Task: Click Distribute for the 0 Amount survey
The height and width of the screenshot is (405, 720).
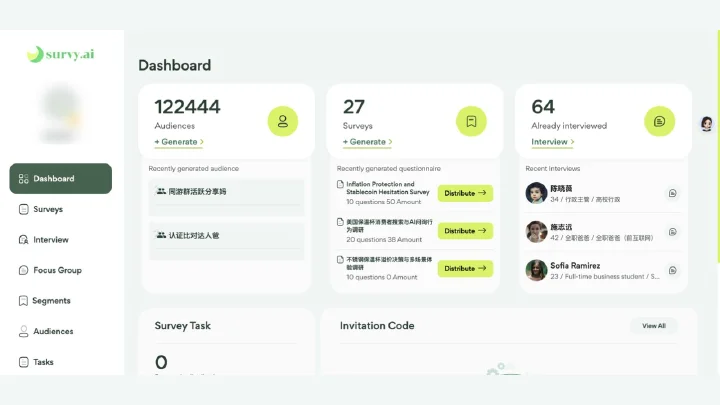Action: click(465, 269)
